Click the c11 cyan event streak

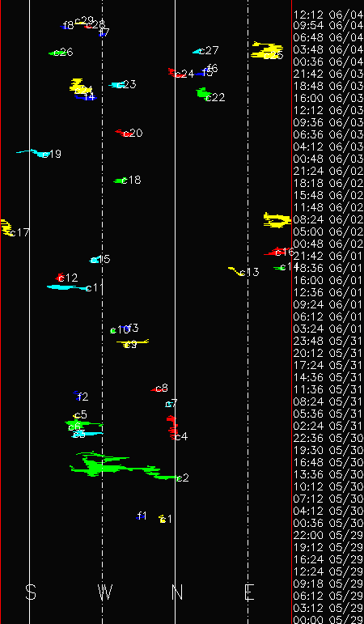(69, 287)
